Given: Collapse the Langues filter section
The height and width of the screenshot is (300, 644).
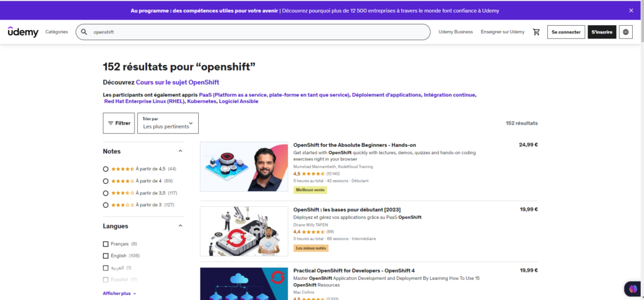Looking at the screenshot, I should coord(180,226).
